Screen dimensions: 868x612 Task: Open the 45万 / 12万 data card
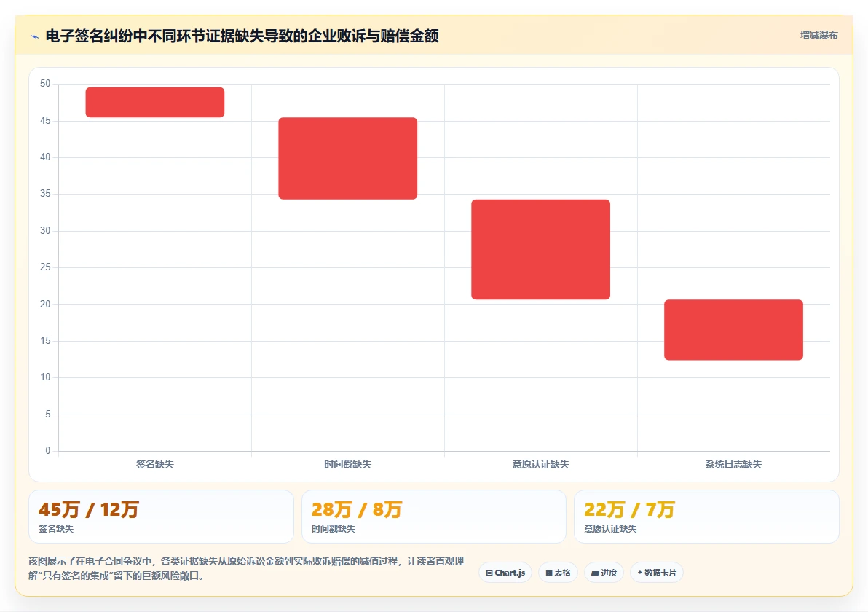tap(161, 516)
